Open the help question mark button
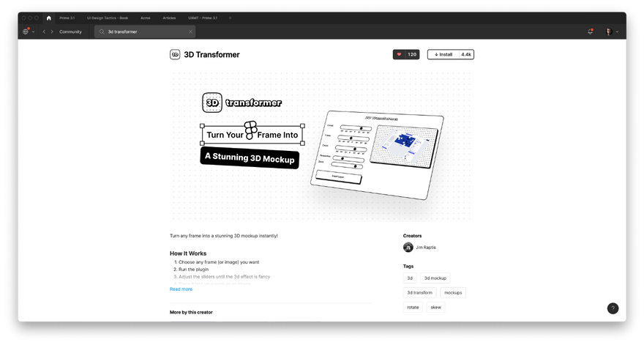 (x=613, y=308)
